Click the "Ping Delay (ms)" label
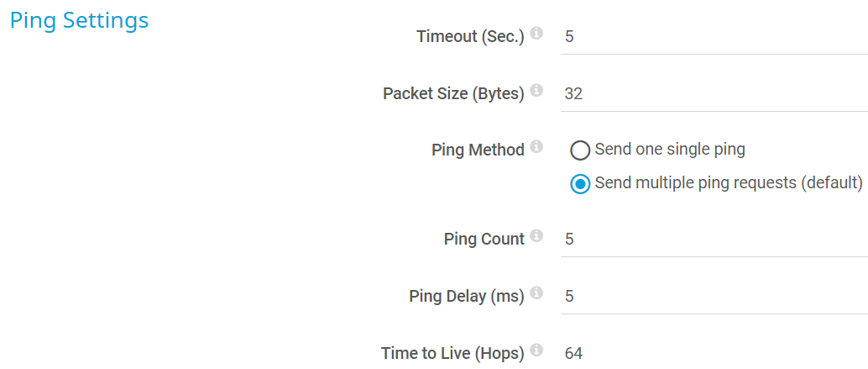868x369 pixels. (x=467, y=296)
